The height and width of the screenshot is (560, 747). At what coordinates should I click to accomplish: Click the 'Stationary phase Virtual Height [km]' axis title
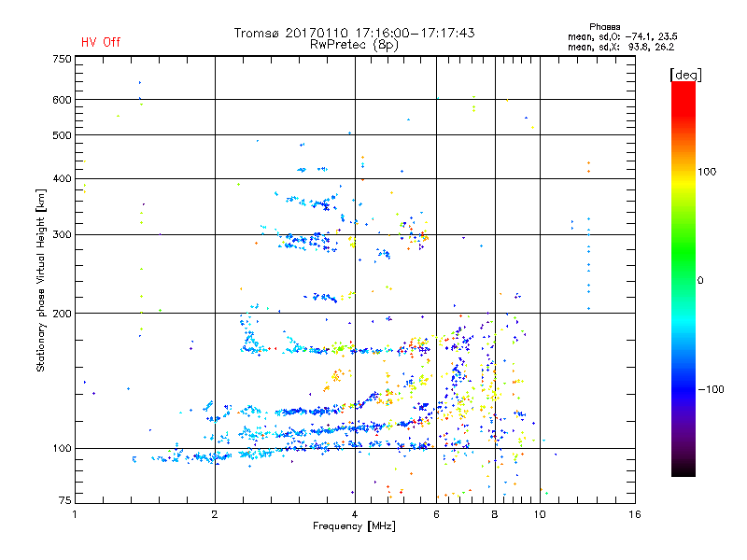pos(40,281)
